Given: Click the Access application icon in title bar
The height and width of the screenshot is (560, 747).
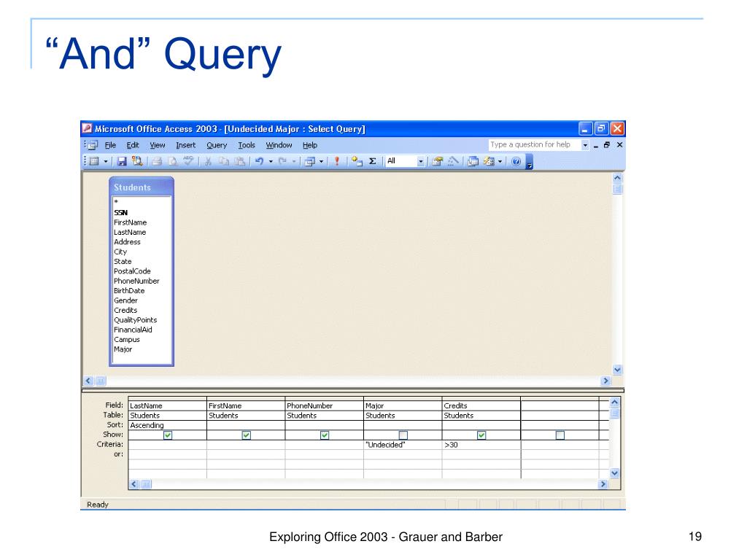Looking at the screenshot, I should [x=88, y=128].
